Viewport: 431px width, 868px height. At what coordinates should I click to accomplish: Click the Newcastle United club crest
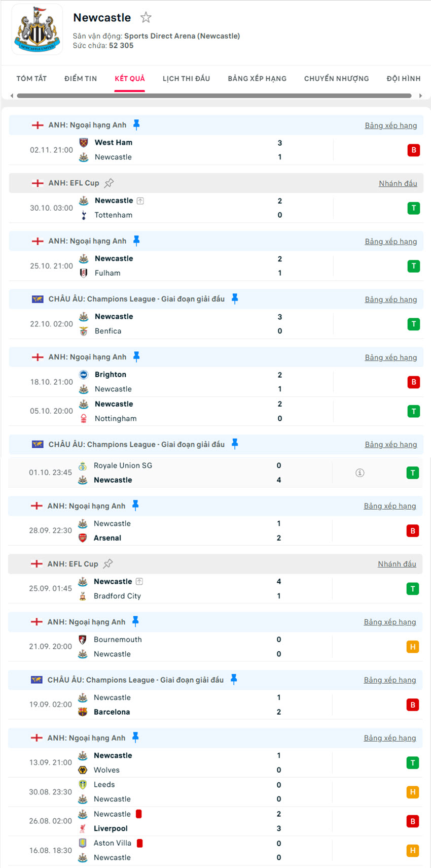[x=37, y=30]
